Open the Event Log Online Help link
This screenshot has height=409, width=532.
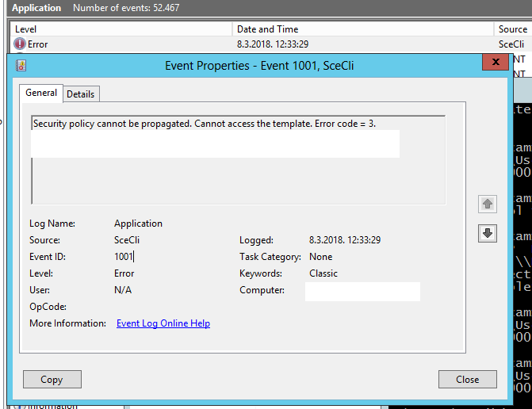coord(163,323)
